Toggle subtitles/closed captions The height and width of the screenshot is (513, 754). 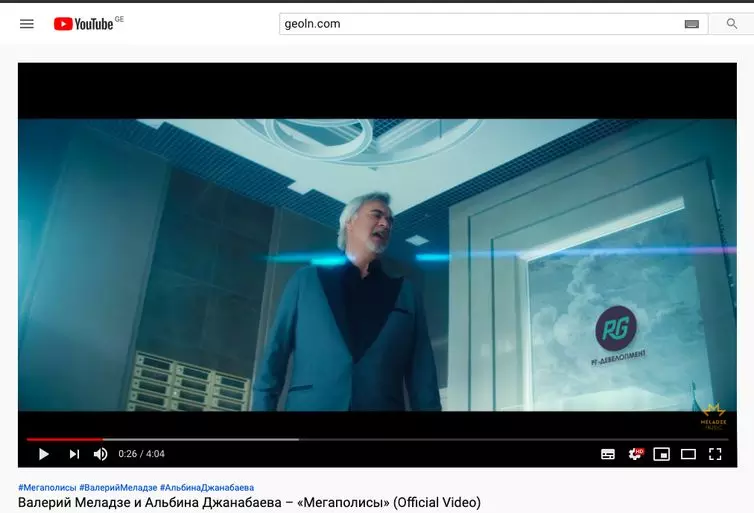pyautogui.click(x=608, y=454)
